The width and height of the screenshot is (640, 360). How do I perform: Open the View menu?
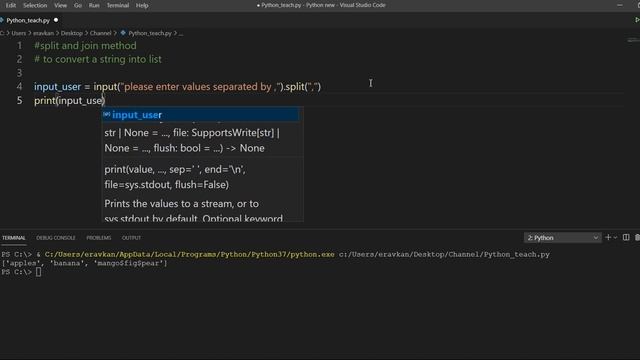[60, 5]
